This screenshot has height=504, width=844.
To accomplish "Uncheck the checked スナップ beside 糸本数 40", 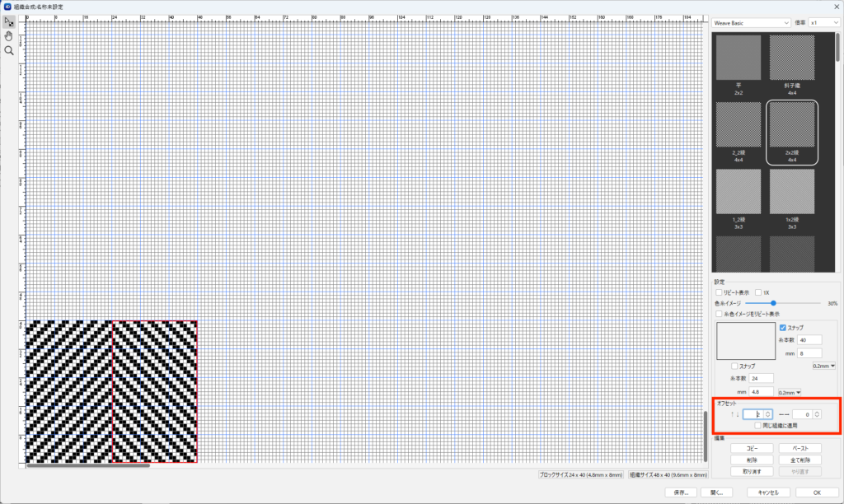I will (x=783, y=328).
